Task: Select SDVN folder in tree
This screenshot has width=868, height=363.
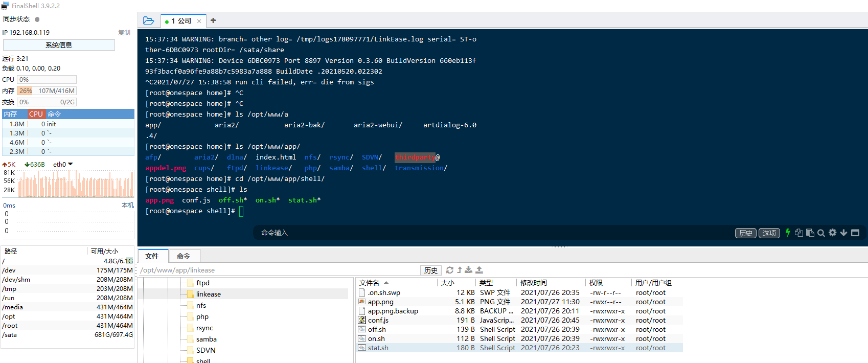Action: (206, 350)
